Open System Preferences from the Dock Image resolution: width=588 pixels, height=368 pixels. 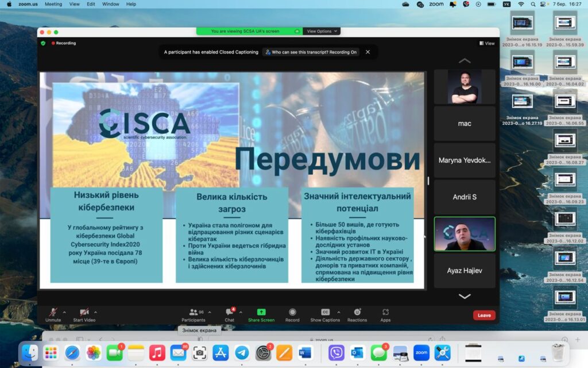click(x=263, y=352)
